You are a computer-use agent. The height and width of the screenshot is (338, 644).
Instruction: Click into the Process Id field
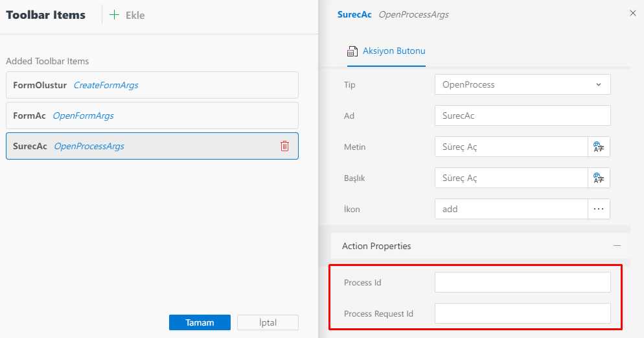(522, 282)
